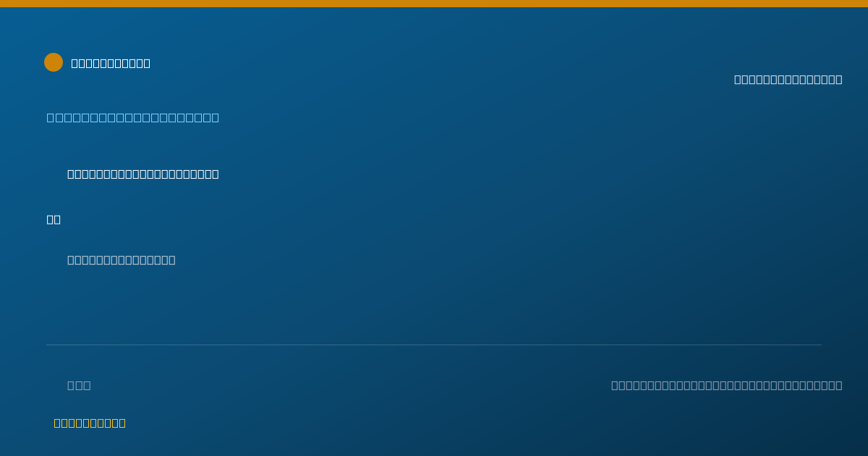Click the short gray label left of footer
Viewport: 868px width, 456px height.
click(79, 385)
